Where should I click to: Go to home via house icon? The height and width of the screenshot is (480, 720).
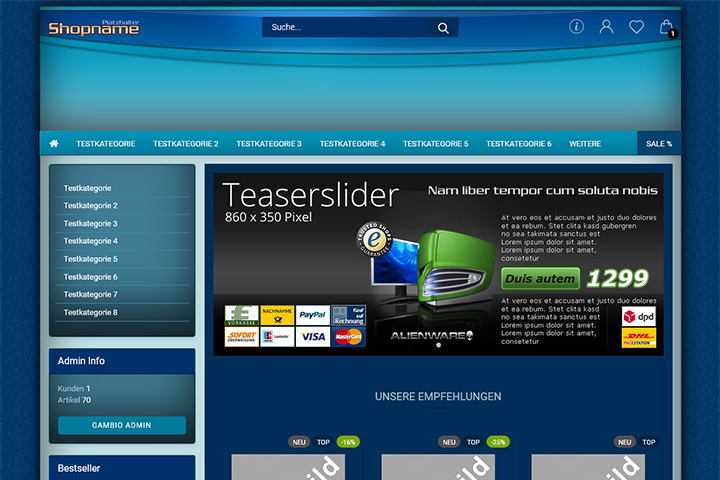click(x=54, y=143)
